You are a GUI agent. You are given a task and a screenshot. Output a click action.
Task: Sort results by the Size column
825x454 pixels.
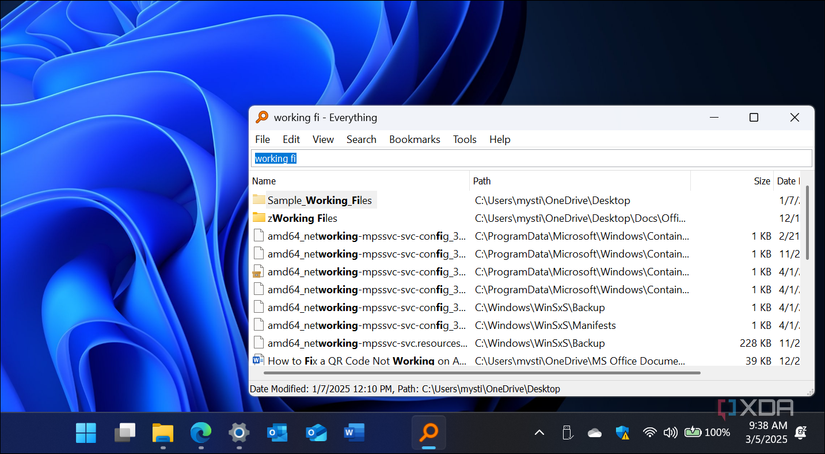click(x=732, y=181)
